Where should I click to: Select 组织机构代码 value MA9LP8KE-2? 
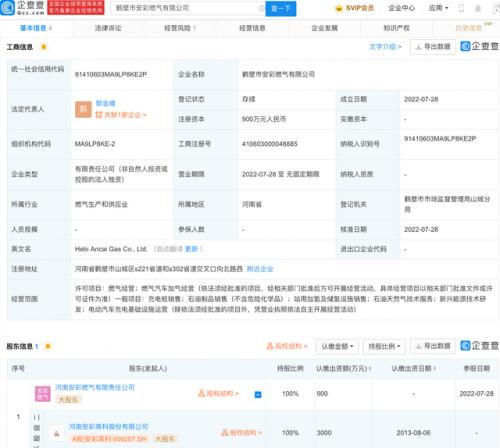(95, 144)
